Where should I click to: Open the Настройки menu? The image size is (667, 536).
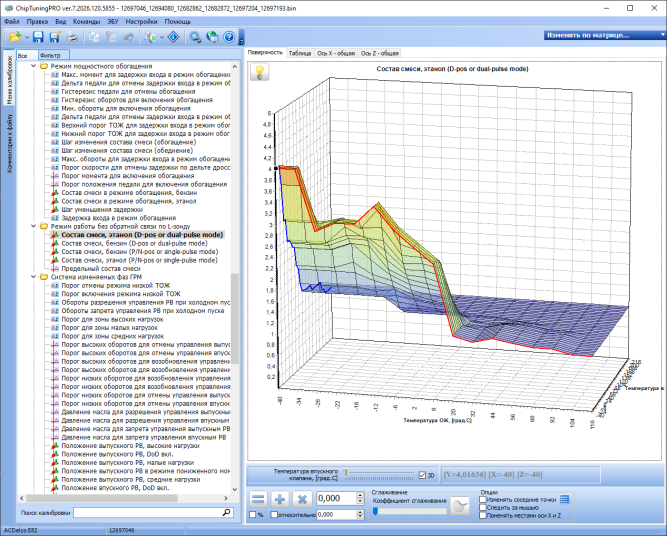pos(141,22)
